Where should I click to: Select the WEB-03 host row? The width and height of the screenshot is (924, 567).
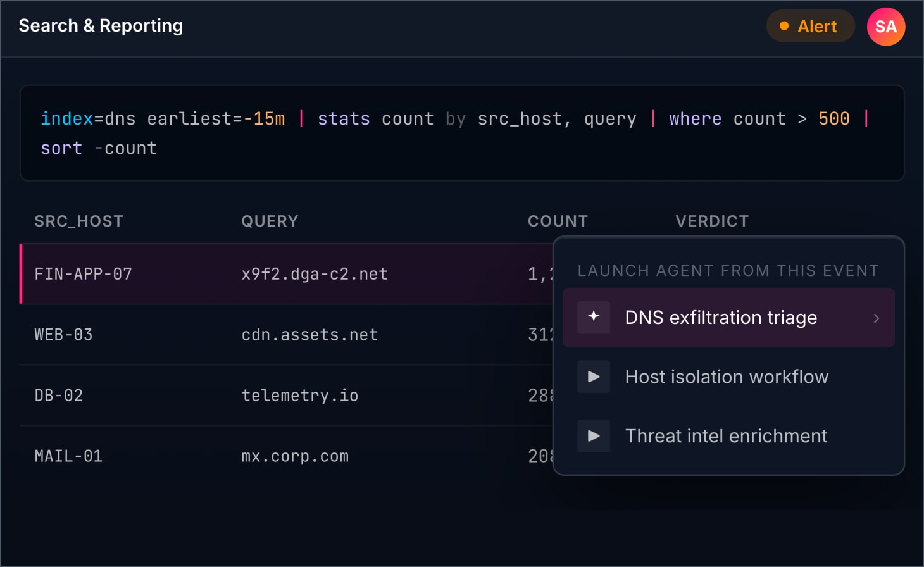287,335
